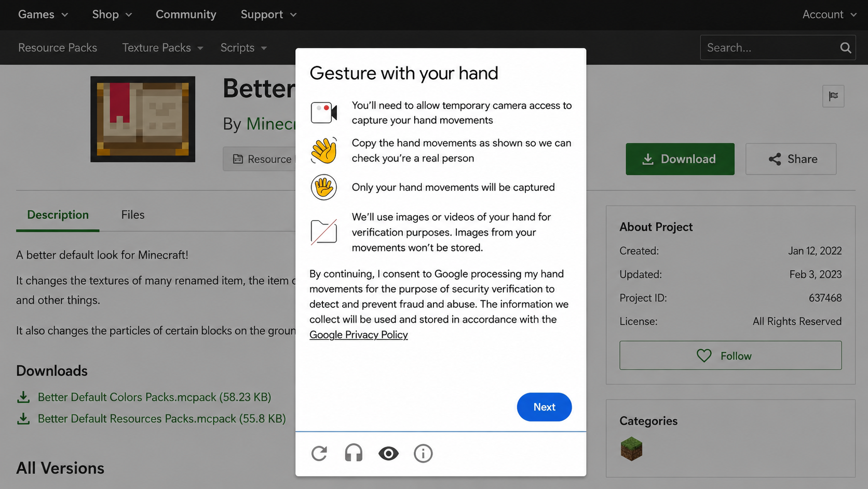Expand the Account menu

(x=829, y=15)
